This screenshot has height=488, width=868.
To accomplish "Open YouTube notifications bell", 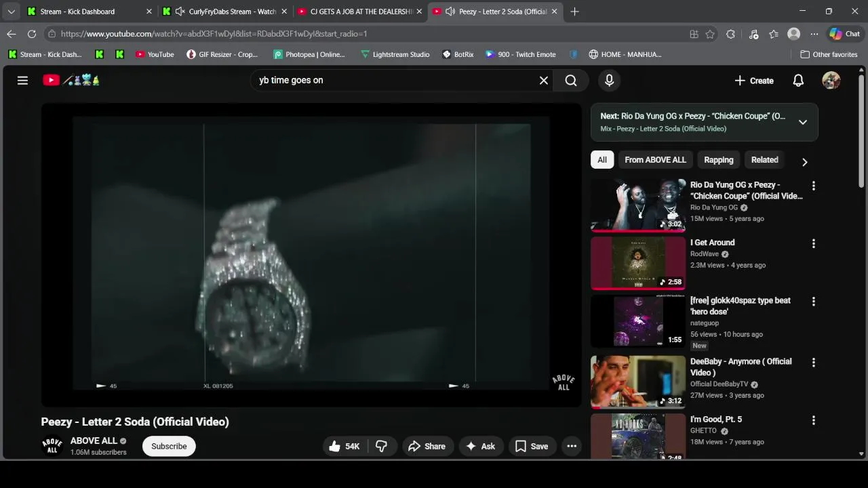I will [x=798, y=80].
